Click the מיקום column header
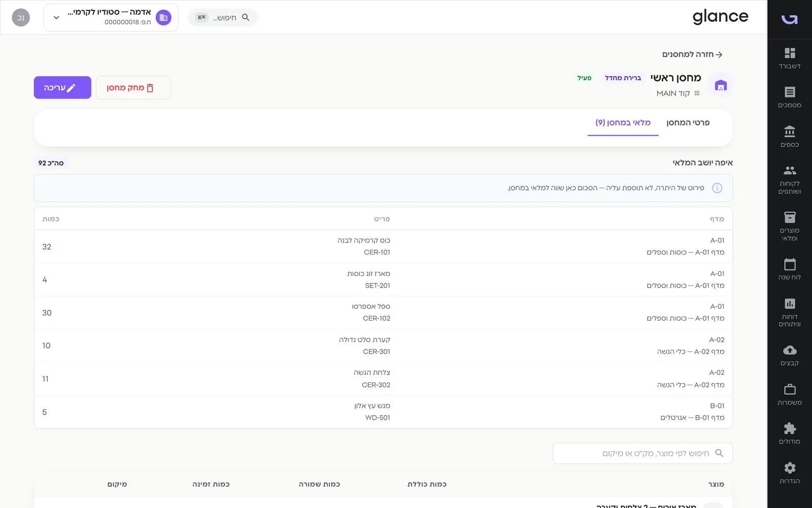Image resolution: width=812 pixels, height=508 pixels. (x=117, y=484)
